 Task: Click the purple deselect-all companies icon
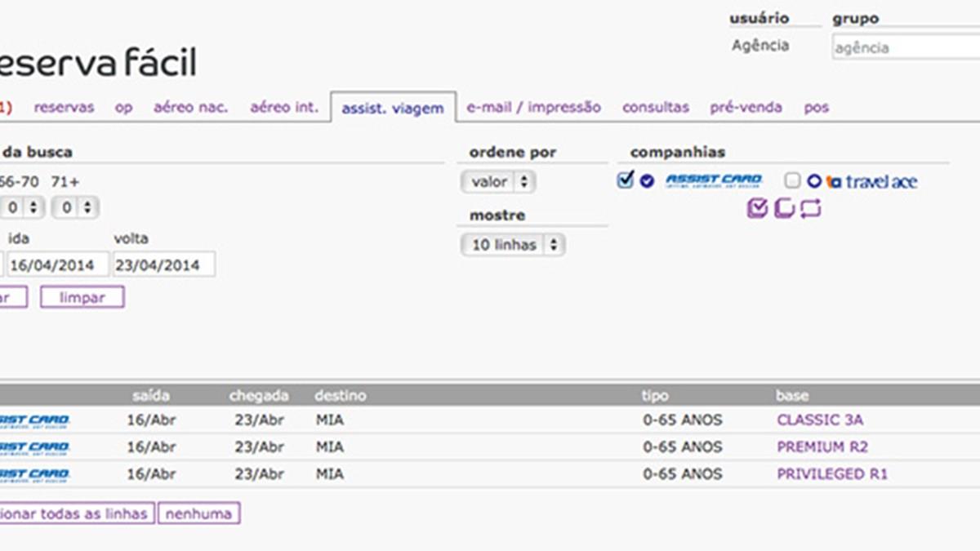[x=784, y=209]
